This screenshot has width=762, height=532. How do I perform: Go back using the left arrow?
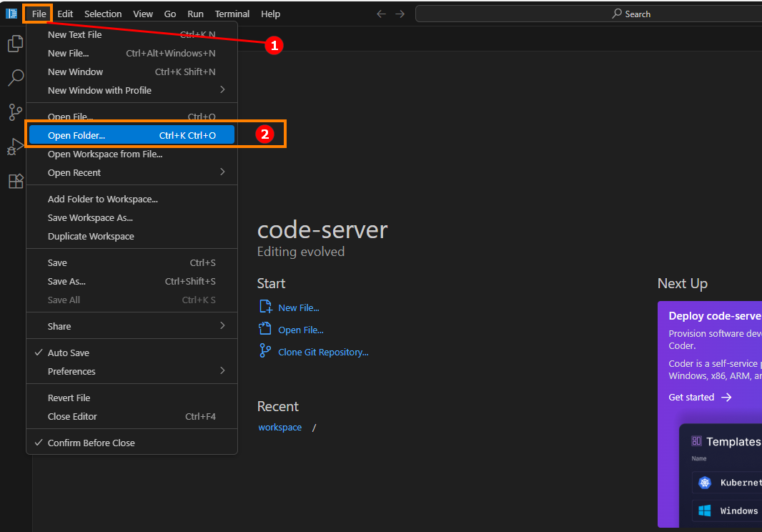[x=381, y=14]
